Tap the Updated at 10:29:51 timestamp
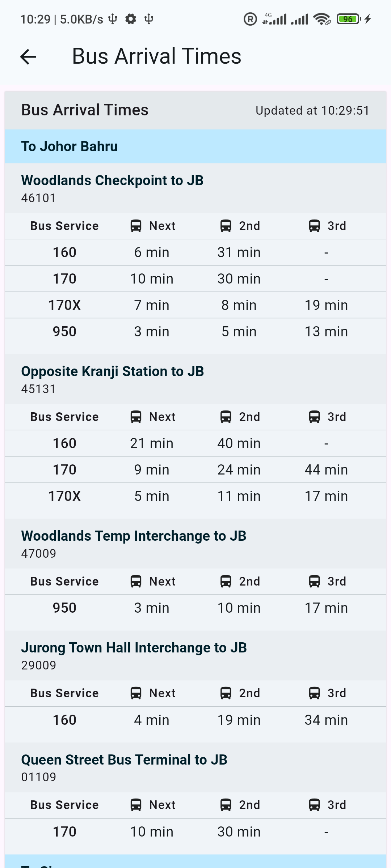The height and width of the screenshot is (868, 391). tap(312, 110)
